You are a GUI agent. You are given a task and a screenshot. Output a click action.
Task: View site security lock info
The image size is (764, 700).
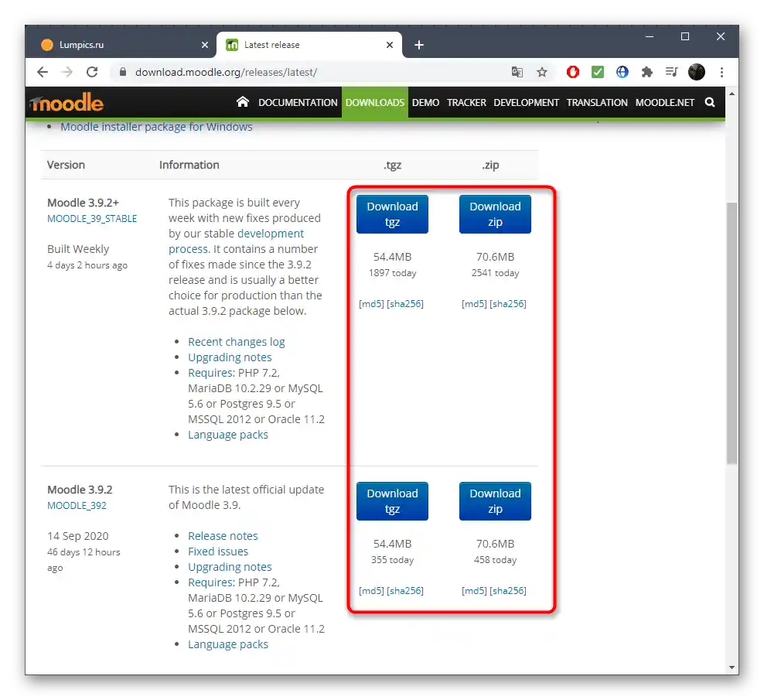[123, 72]
